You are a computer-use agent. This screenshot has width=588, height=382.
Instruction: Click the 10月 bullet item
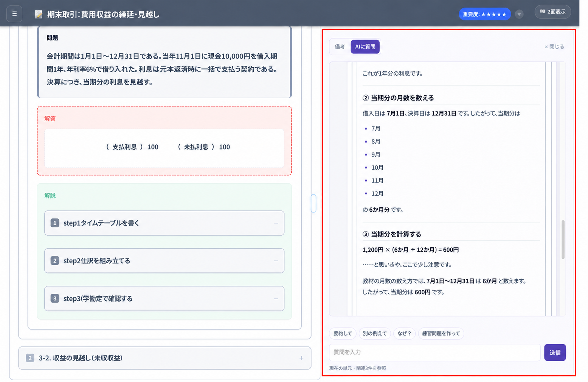point(377,168)
